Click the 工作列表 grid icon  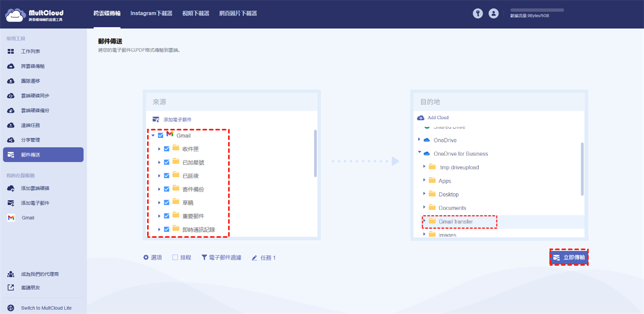[11, 52]
